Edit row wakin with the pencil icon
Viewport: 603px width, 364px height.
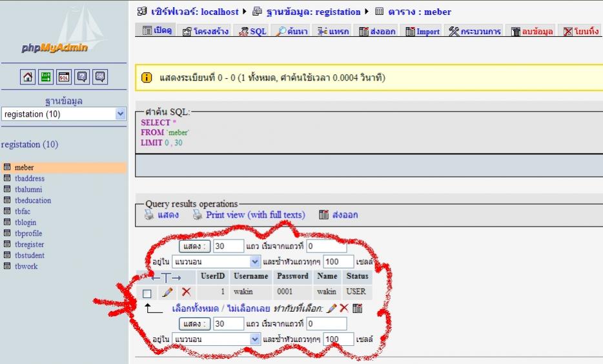tap(167, 292)
